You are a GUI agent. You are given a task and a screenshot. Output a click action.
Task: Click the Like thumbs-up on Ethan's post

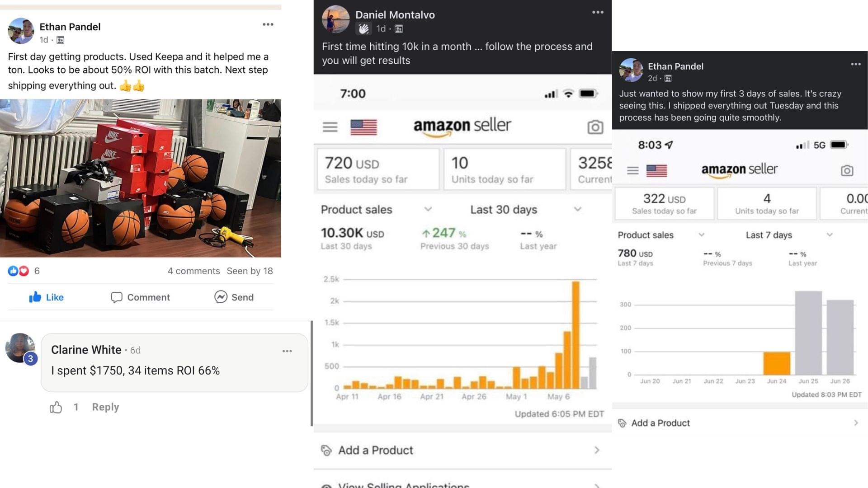35,297
